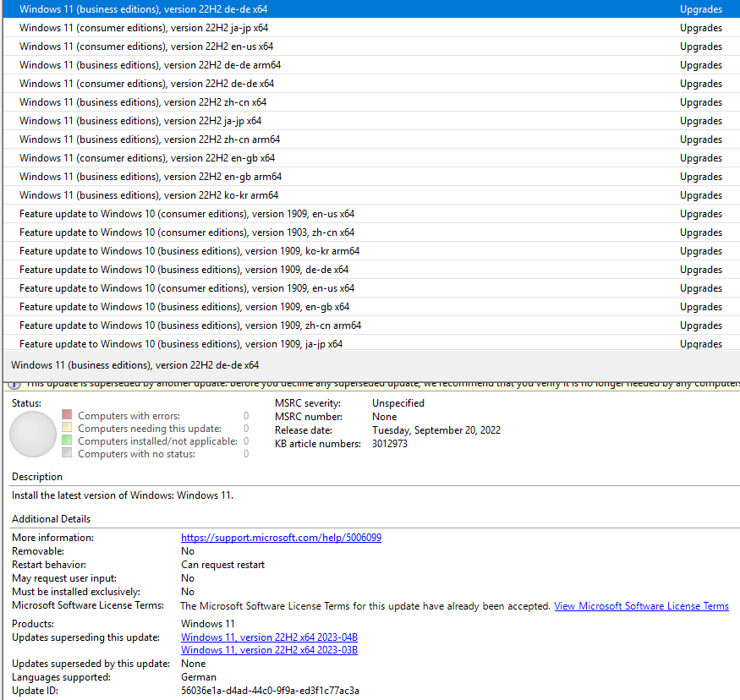The image size is (740, 700).
Task: Select Windows 11 business editions ja-jp x64 row
Action: pos(371,121)
